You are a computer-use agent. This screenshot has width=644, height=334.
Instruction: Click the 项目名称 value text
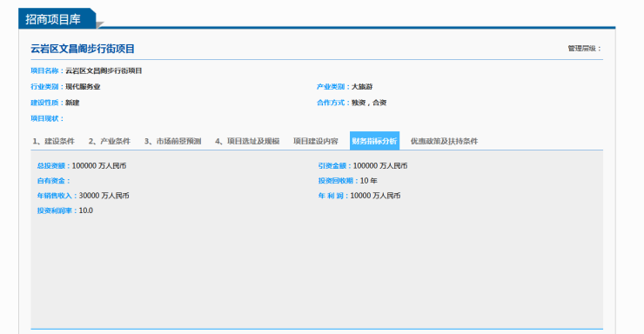(x=104, y=70)
